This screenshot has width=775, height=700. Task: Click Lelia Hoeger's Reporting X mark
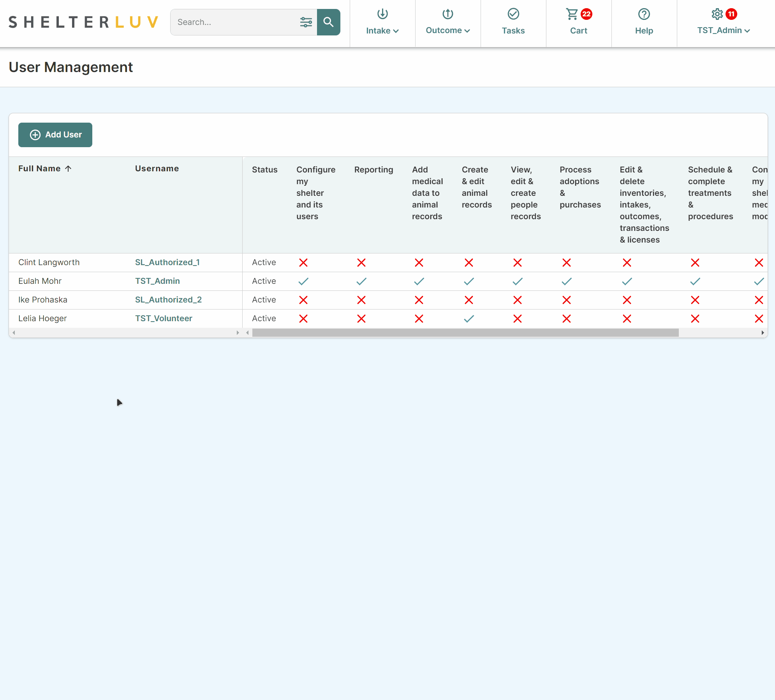pyautogui.click(x=361, y=319)
